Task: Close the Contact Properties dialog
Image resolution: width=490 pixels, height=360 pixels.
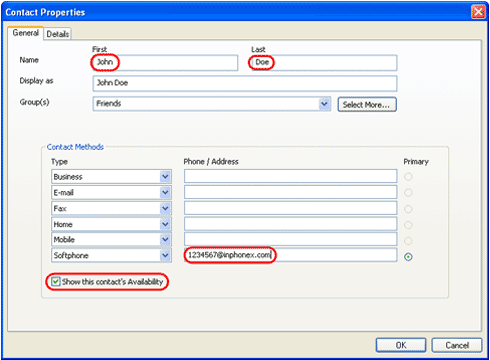Action: (x=478, y=12)
